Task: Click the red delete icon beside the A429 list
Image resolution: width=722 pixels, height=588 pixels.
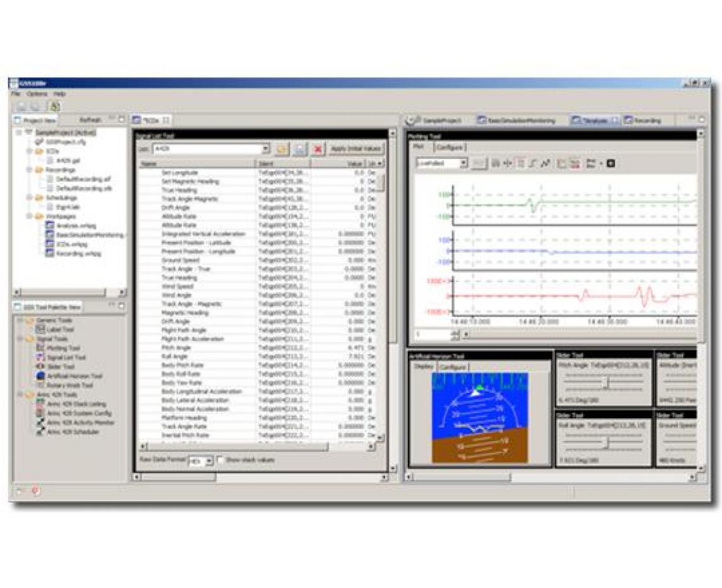Action: [x=319, y=148]
